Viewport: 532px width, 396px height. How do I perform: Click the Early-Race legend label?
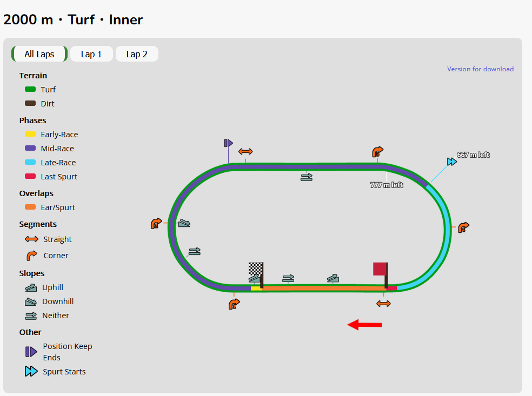pyautogui.click(x=59, y=135)
